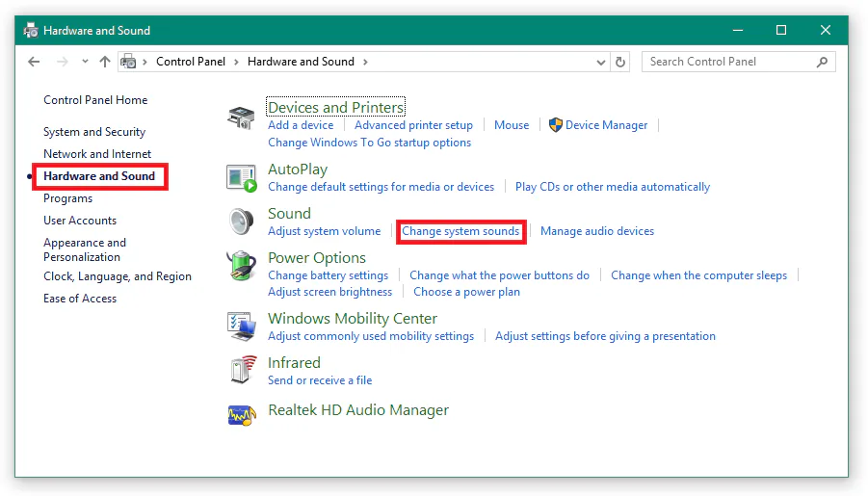Click Send or receive a file

(x=320, y=380)
